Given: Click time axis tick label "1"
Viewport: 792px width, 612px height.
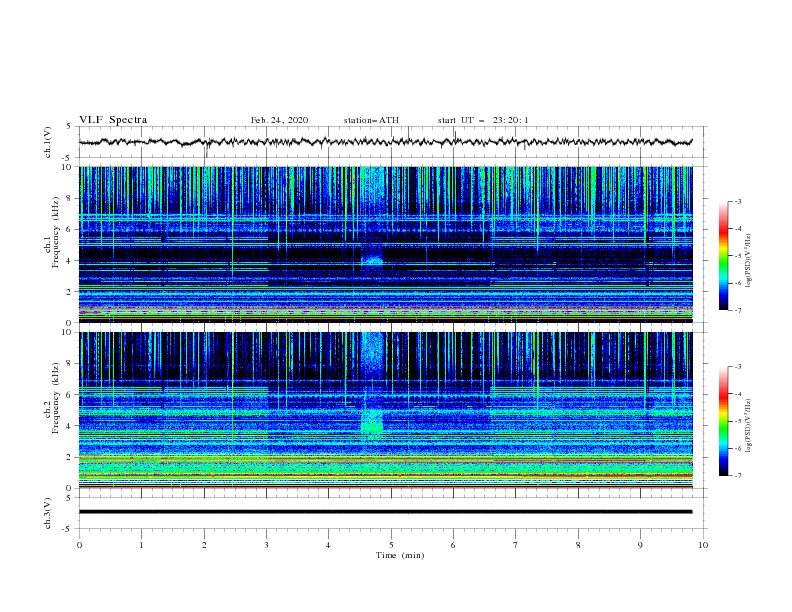Looking at the screenshot, I should tap(141, 545).
